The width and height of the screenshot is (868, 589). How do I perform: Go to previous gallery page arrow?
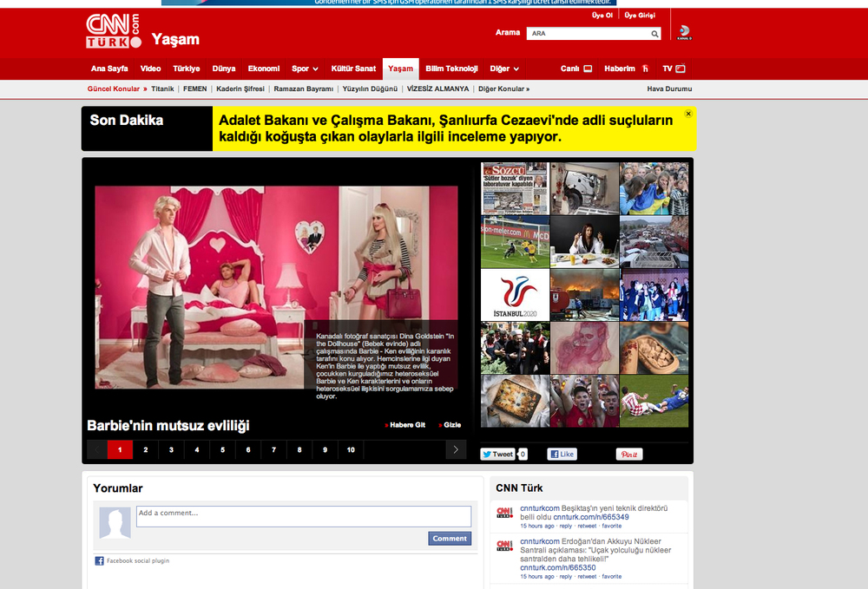pyautogui.click(x=97, y=449)
